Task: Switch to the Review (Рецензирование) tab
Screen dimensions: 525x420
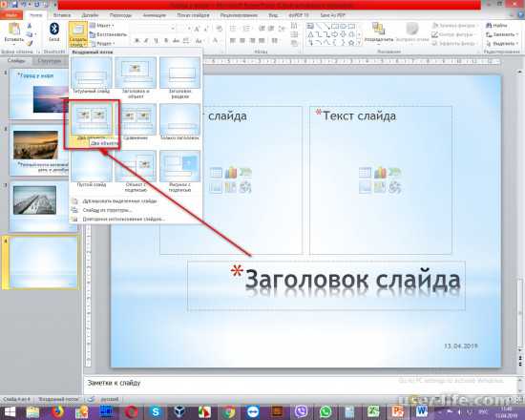Action: tap(239, 15)
